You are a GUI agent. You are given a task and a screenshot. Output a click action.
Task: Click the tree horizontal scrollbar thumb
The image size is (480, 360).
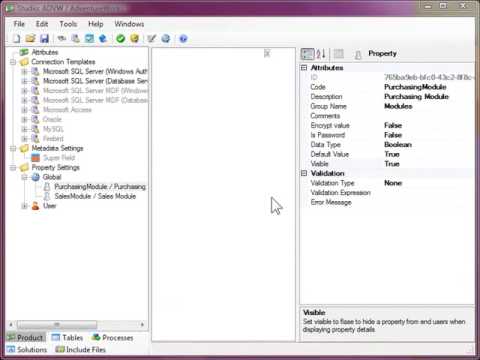(x=57, y=324)
